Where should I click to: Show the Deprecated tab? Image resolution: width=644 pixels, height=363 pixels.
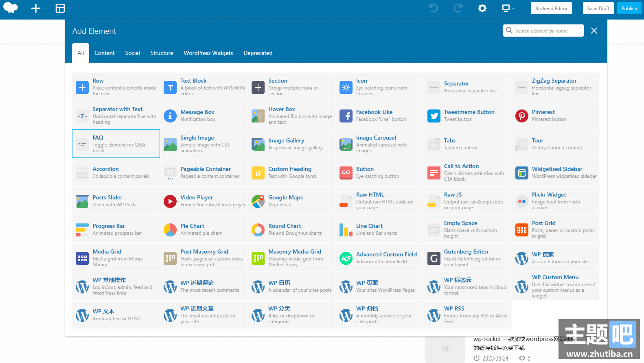tap(258, 53)
